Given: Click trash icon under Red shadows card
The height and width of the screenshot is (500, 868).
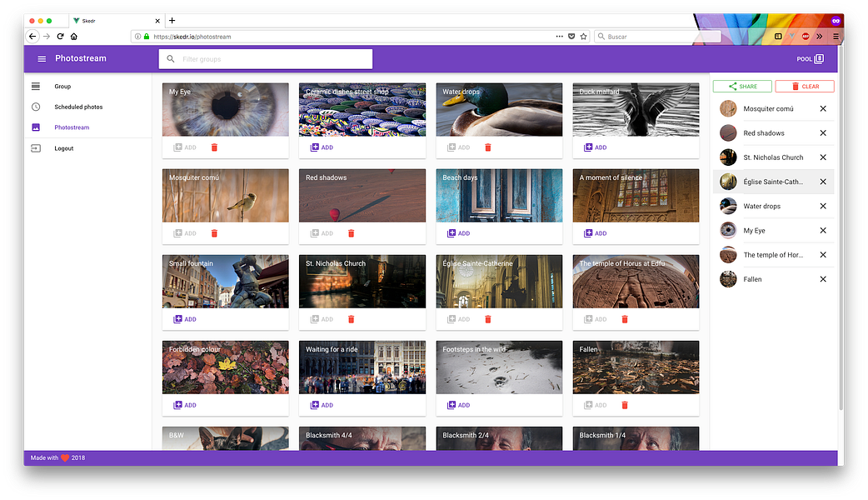Looking at the screenshot, I should coord(351,233).
